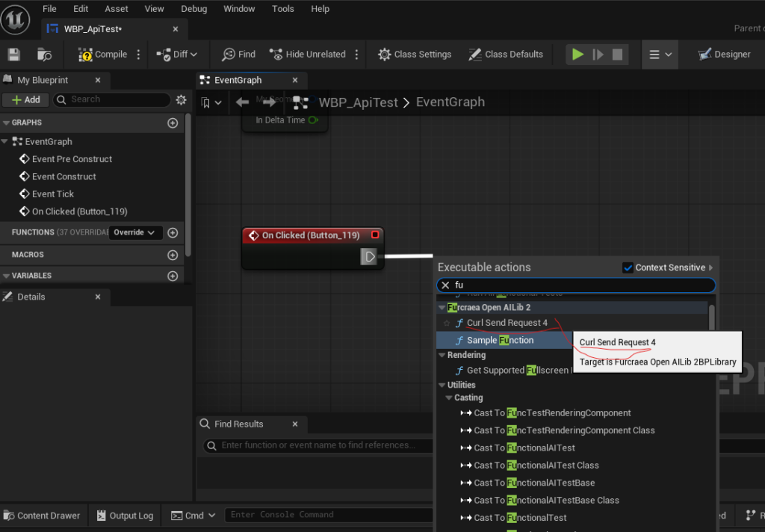Add a new variable with plus icon
Image resolution: width=765 pixels, height=532 pixels.
(x=173, y=276)
